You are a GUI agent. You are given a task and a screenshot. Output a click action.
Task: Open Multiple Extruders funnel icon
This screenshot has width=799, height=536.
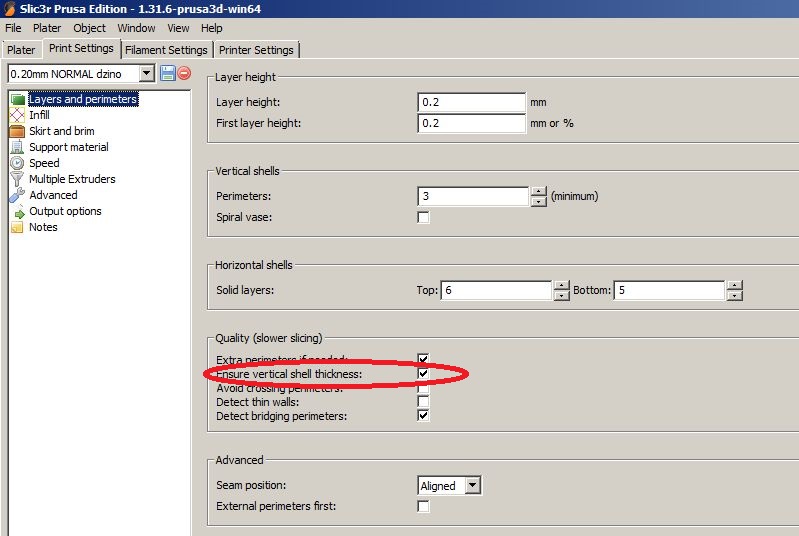(x=17, y=179)
